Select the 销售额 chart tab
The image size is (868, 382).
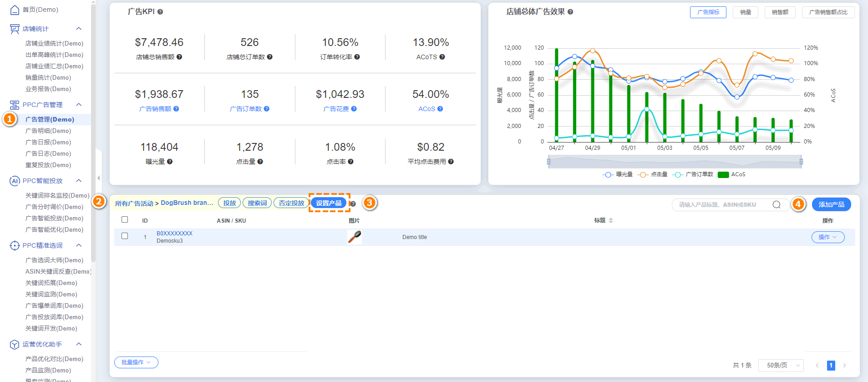[x=780, y=12]
